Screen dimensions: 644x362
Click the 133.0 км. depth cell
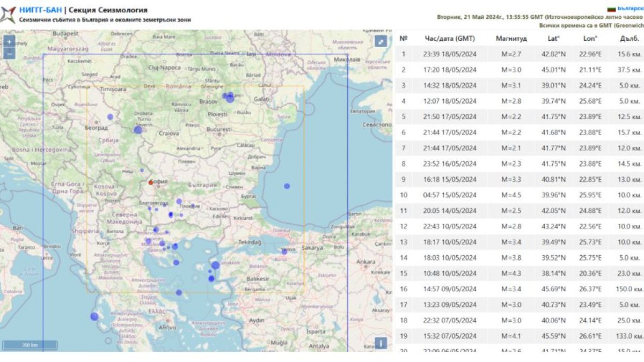coord(628,336)
